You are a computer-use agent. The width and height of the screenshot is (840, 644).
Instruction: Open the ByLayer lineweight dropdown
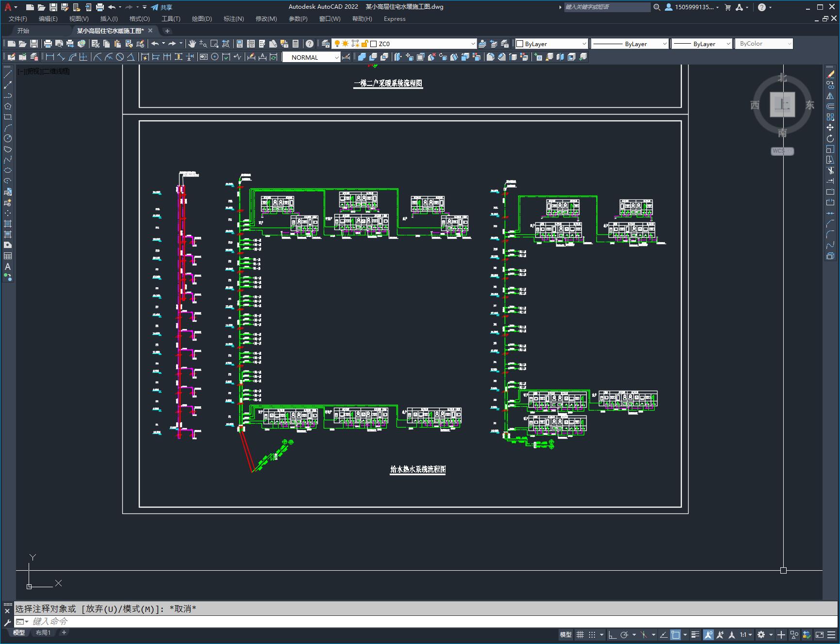coord(702,44)
